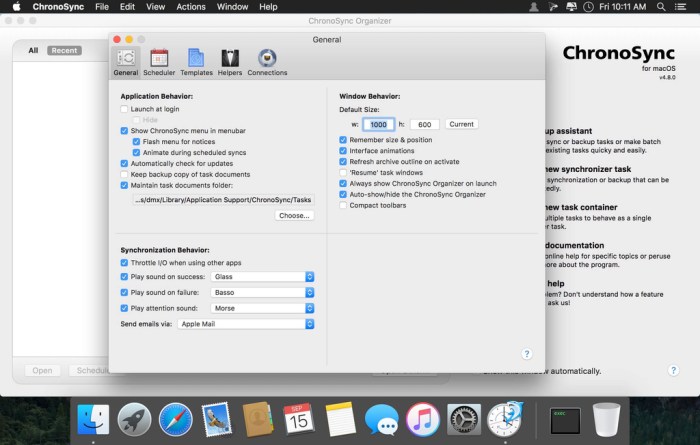Select the General preferences icon

coord(126,62)
